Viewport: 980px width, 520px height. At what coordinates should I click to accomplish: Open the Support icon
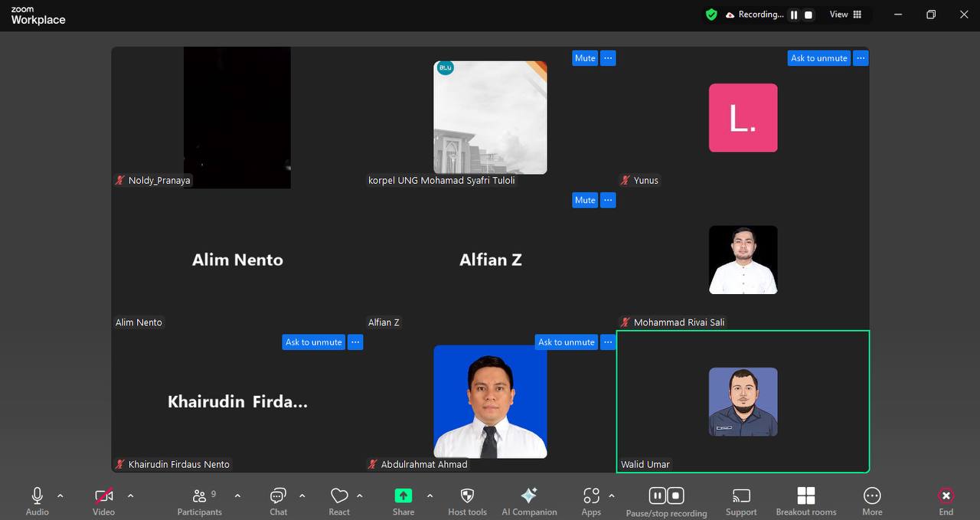pos(741,495)
